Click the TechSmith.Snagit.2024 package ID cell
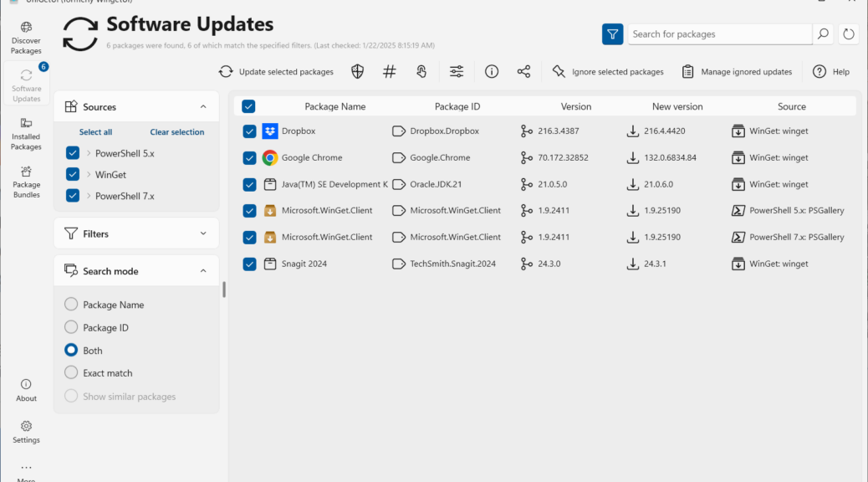Screen dimensions: 868x482 (x=452, y=264)
